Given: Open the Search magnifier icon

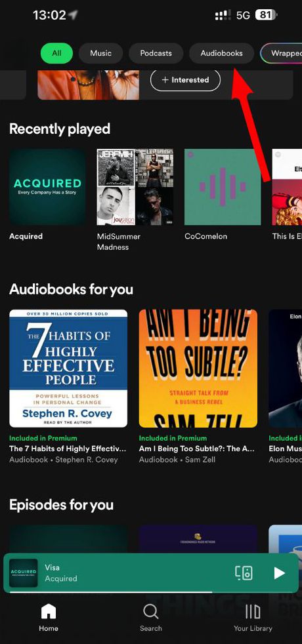Looking at the screenshot, I should (150, 611).
